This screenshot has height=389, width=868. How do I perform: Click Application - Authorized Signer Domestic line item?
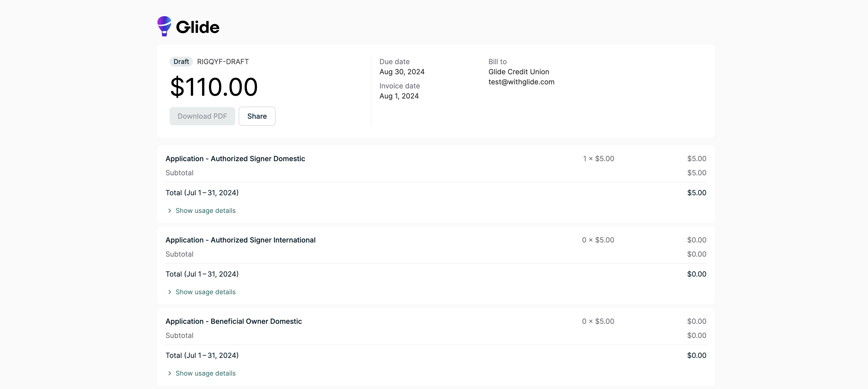pyautogui.click(x=235, y=159)
